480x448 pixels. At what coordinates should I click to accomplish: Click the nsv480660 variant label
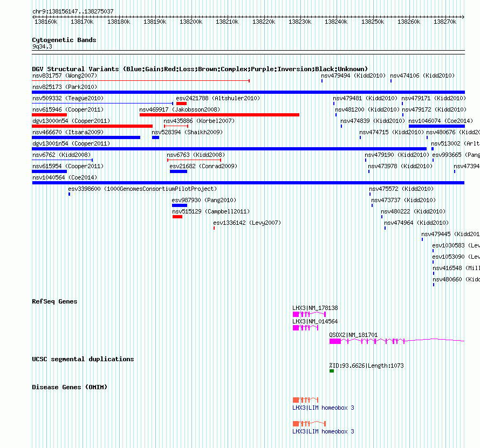[456, 279]
